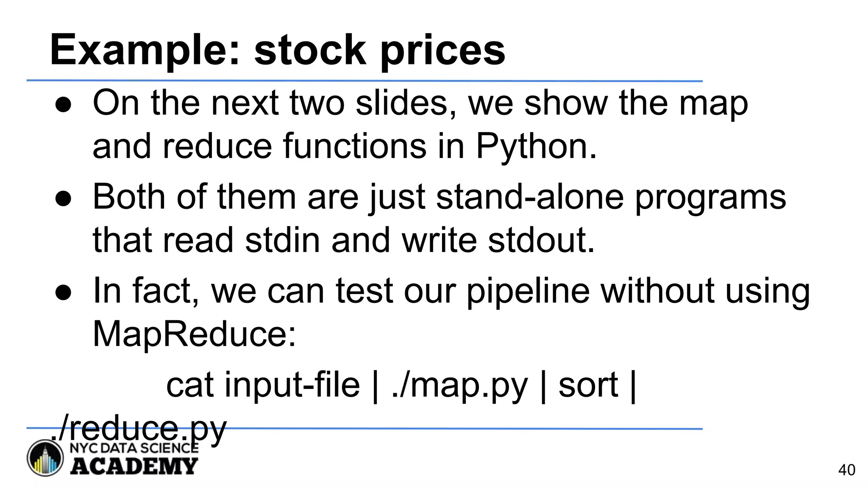Viewport: 868px width, 488px height.
Task: Click the "ACADEMY" logo text
Action: click(x=134, y=466)
